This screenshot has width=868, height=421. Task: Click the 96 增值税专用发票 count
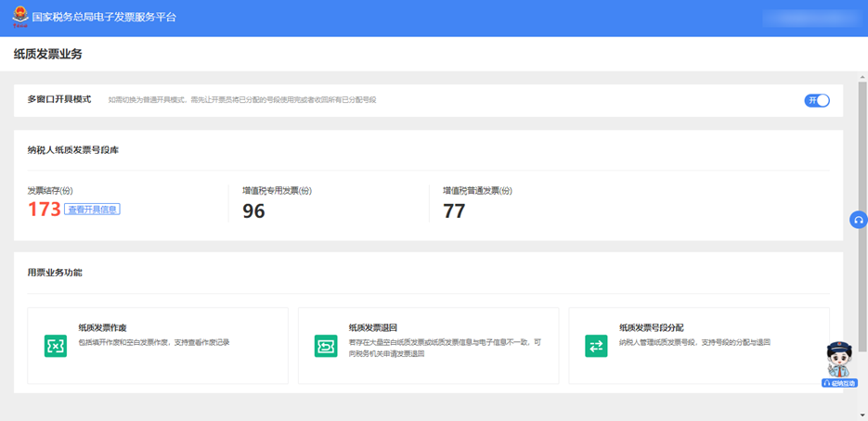click(254, 210)
